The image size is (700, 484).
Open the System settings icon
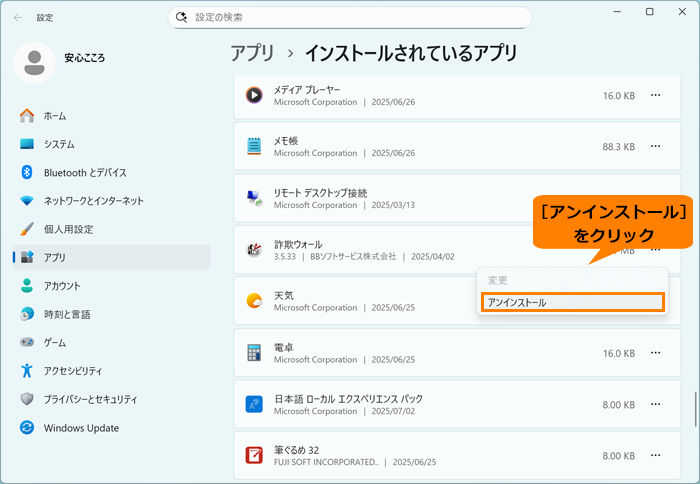(x=27, y=144)
